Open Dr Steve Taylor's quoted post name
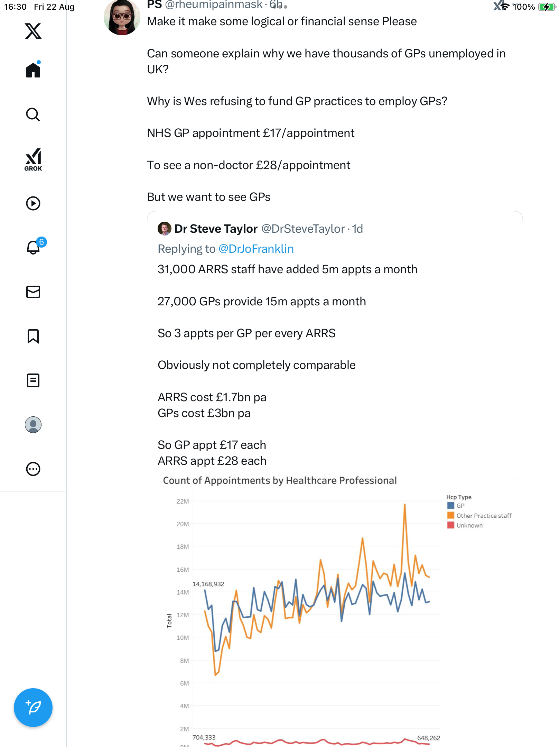Image resolution: width=560 pixels, height=747 pixels. pos(216,229)
